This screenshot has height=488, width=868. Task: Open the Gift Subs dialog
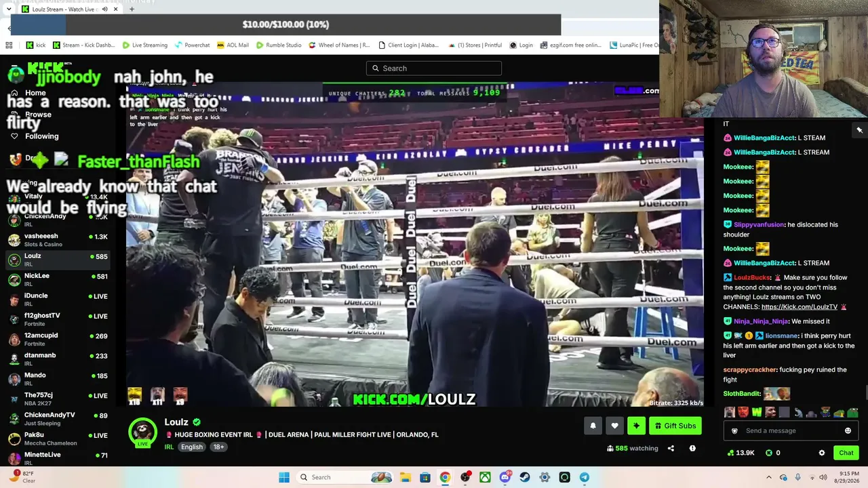675,426
